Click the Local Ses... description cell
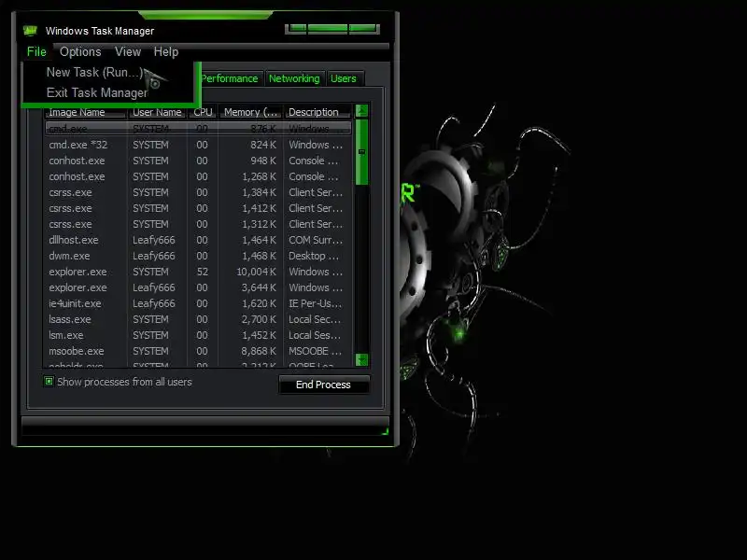This screenshot has height=560, width=747. point(315,335)
